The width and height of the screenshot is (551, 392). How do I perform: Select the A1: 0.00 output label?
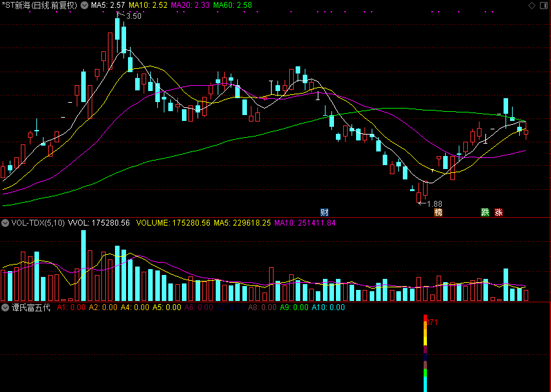point(71,307)
